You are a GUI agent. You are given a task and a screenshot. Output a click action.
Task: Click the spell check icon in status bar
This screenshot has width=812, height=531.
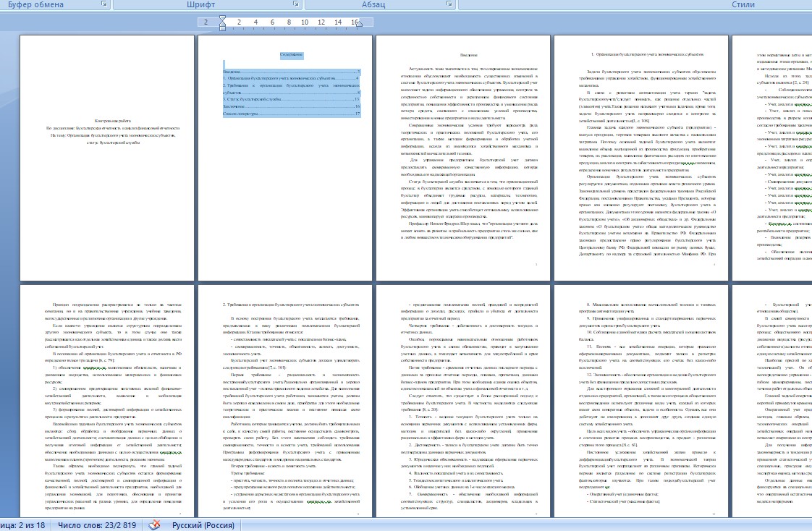tap(153, 524)
